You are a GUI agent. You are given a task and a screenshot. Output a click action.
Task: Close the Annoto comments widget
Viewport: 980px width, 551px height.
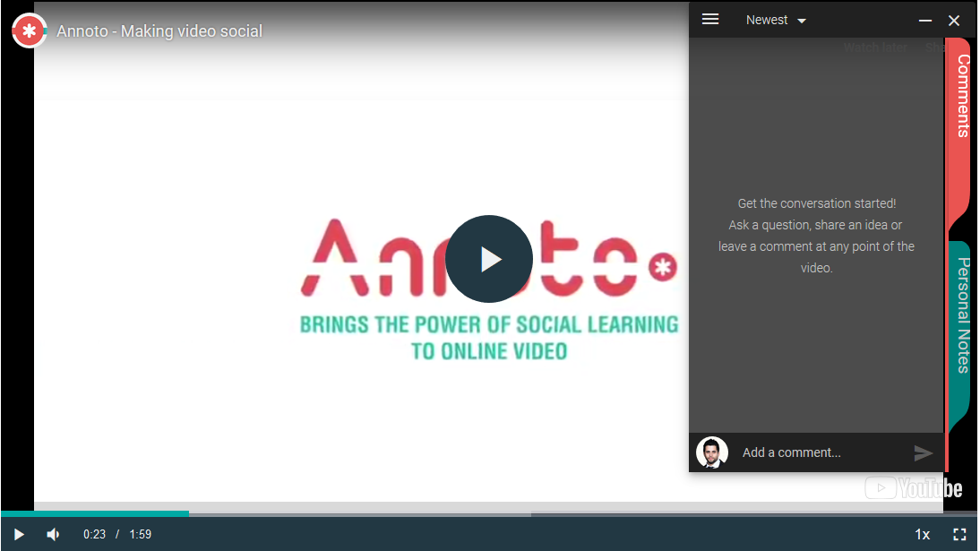[954, 21]
